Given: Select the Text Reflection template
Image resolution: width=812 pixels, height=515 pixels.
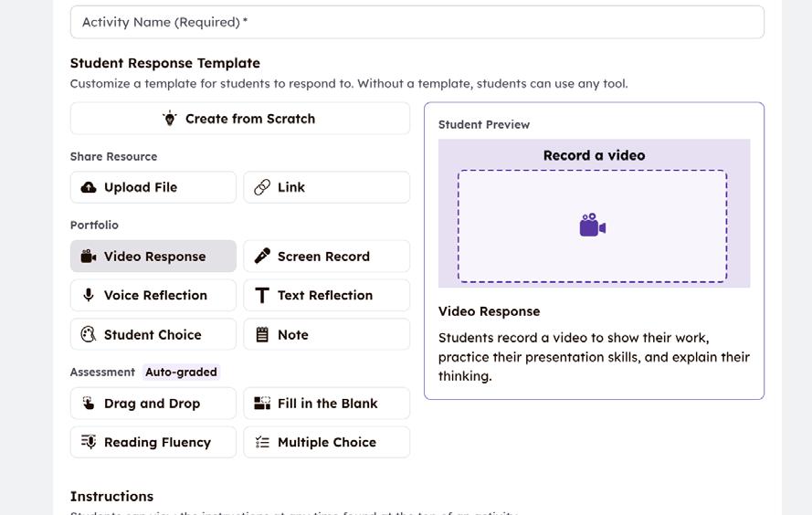Looking at the screenshot, I should 327,295.
